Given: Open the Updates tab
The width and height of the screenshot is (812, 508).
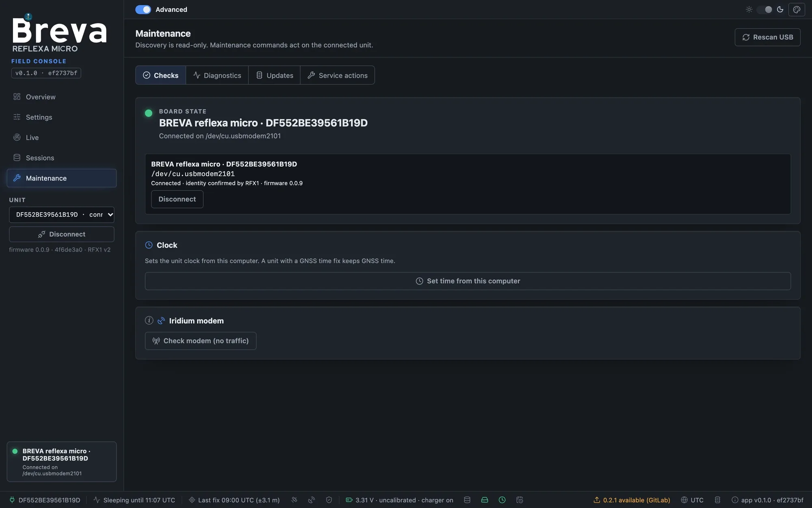Looking at the screenshot, I should pyautogui.click(x=274, y=75).
